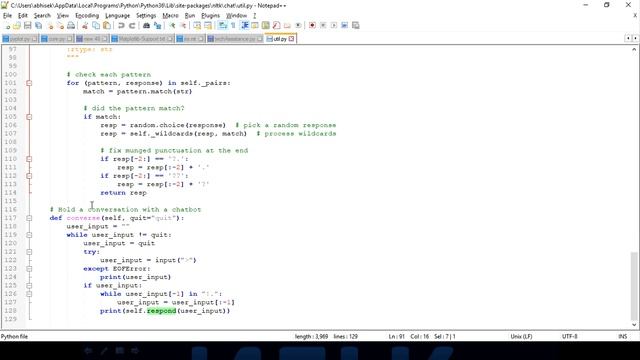Viewport: 640px width, 360px height.
Task: Click the Playback macro icon
Action: coord(333,25)
